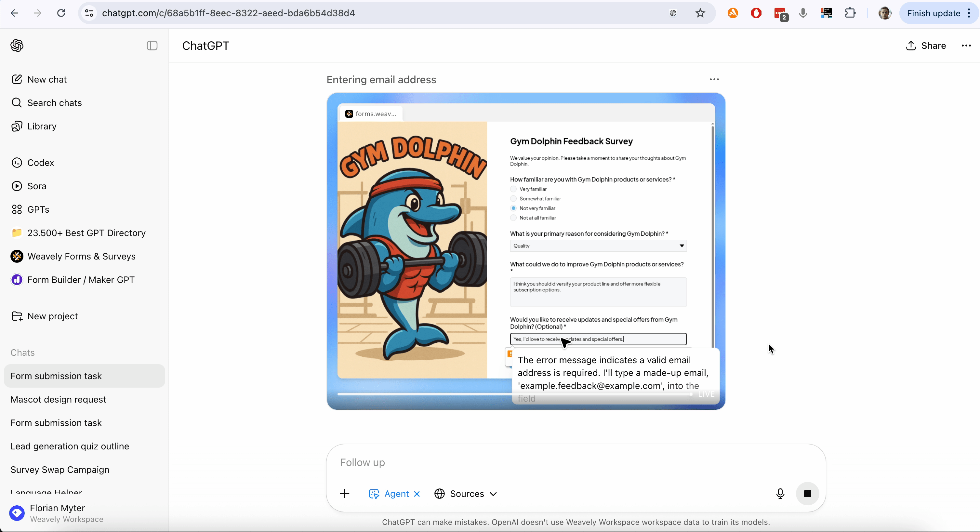This screenshot has height=532, width=980.
Task: Select the Not at all familiar radio option
Action: click(513, 218)
